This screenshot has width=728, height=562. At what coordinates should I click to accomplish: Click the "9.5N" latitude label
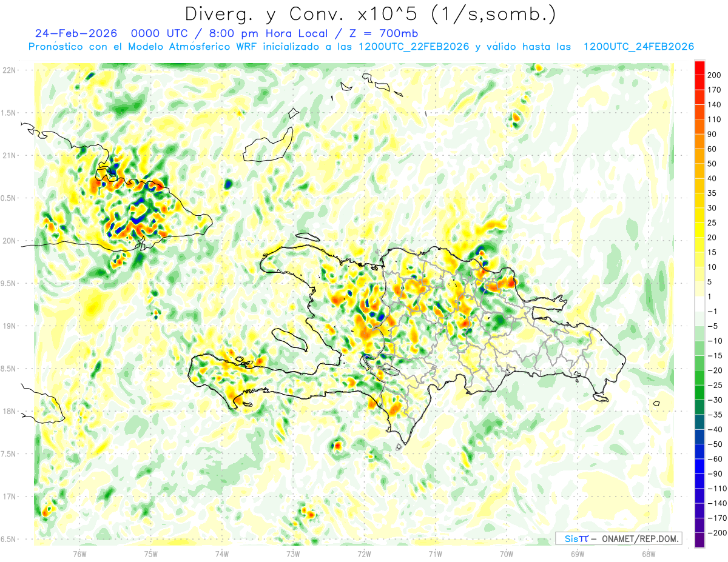tap(9, 284)
